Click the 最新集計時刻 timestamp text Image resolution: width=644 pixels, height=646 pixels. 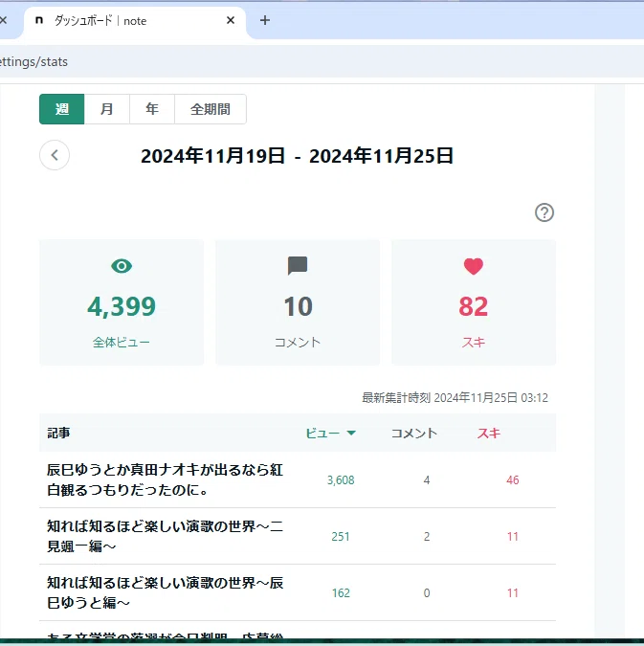pyautogui.click(x=455, y=398)
